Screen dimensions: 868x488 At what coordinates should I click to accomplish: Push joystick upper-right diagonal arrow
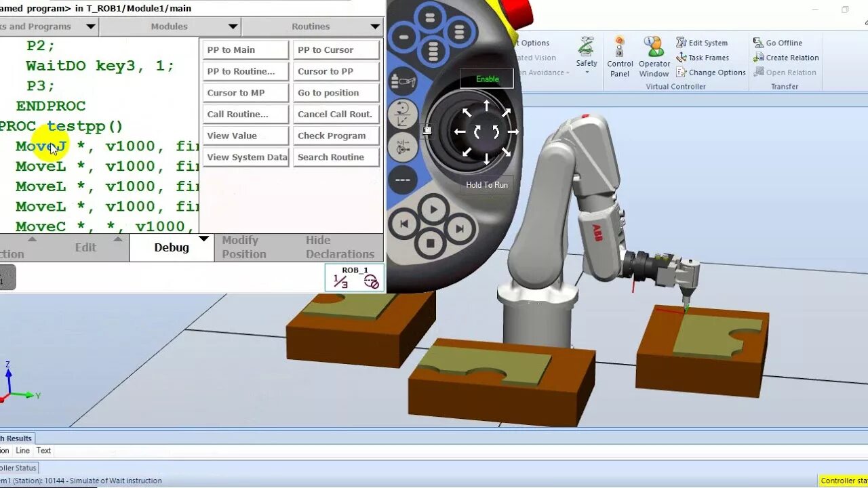pyautogui.click(x=505, y=113)
